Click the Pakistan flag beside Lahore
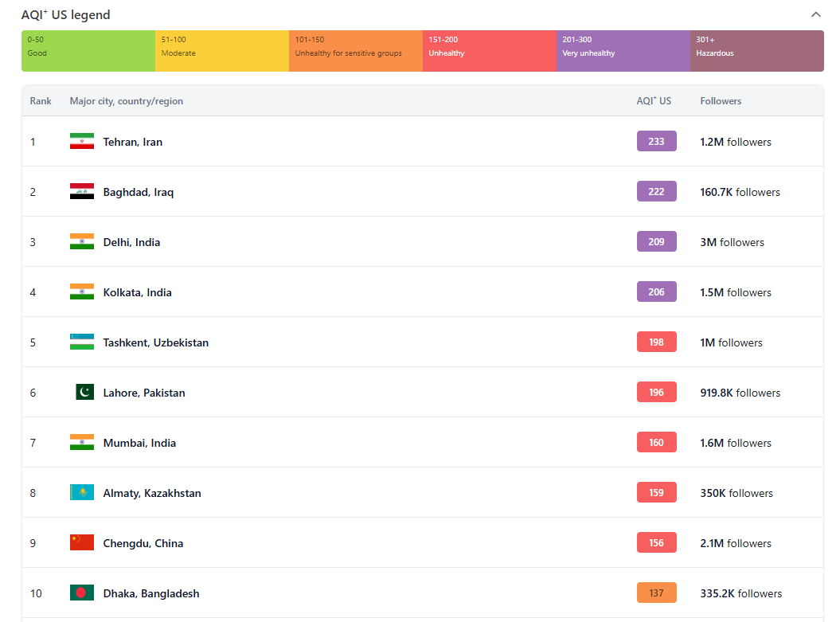840x622 pixels. click(x=84, y=393)
